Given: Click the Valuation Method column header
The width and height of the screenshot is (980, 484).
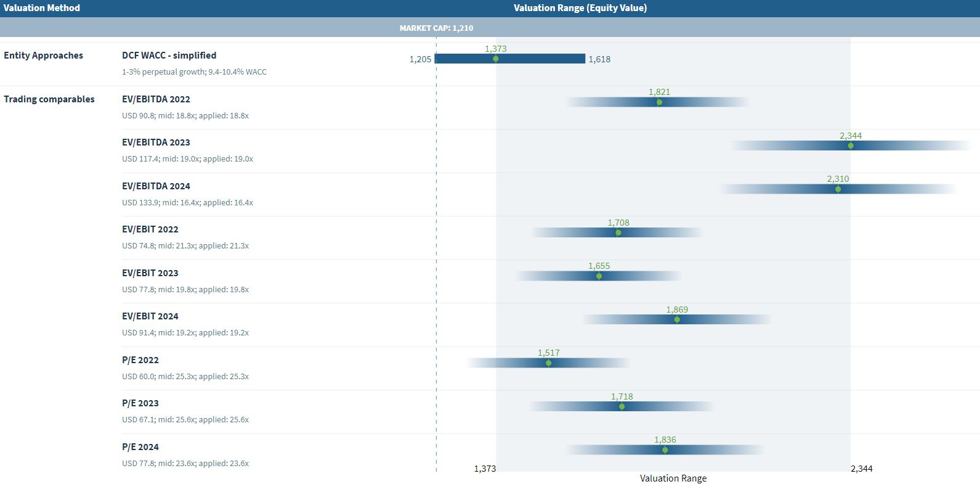Looking at the screenshot, I should tap(42, 8).
